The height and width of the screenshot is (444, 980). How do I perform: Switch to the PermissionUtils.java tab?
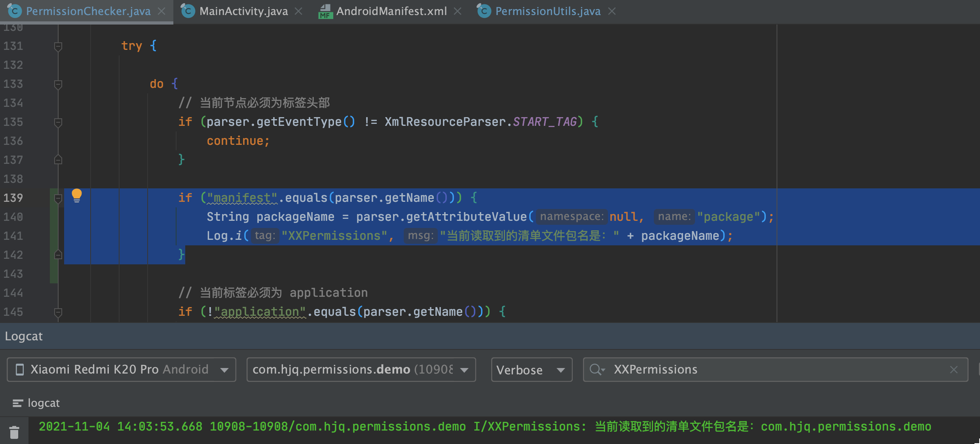coord(547,11)
